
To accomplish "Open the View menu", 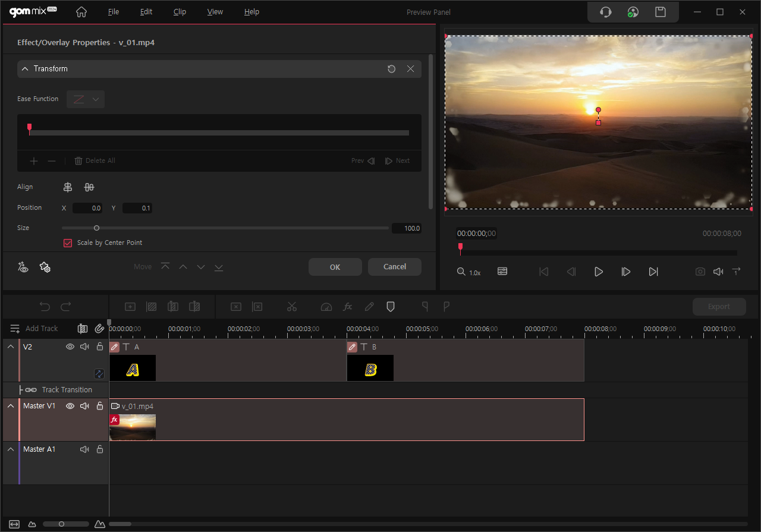I will click(x=215, y=12).
